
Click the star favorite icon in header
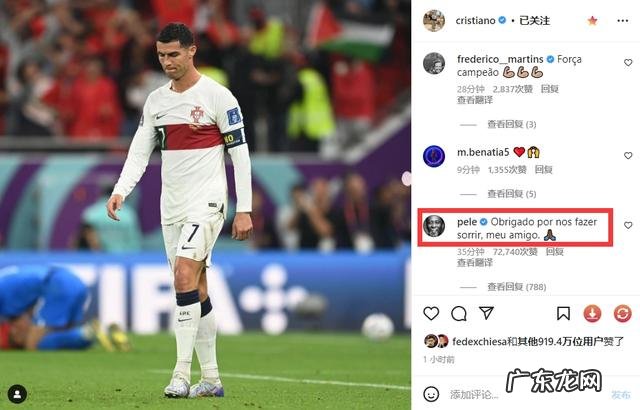click(x=592, y=20)
